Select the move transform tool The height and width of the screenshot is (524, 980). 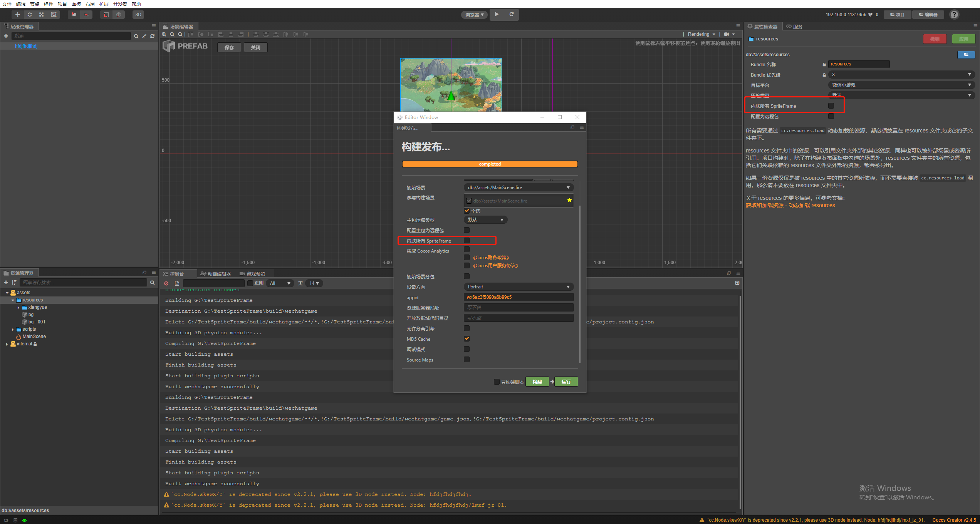[18, 15]
